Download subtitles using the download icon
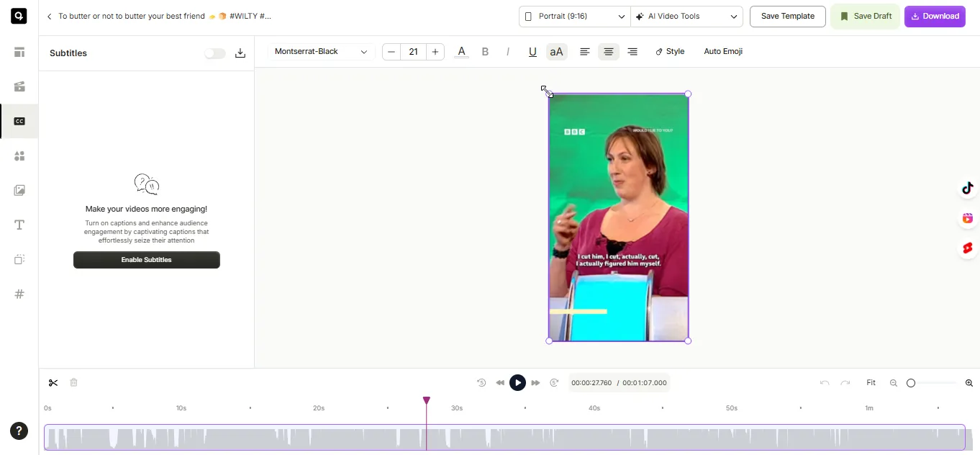 click(240, 53)
